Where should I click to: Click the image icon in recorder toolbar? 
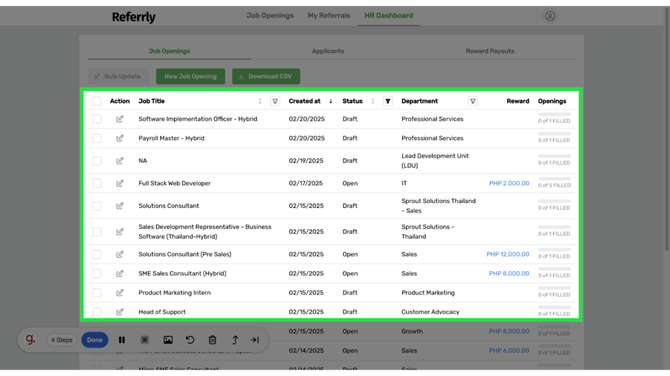(168, 340)
